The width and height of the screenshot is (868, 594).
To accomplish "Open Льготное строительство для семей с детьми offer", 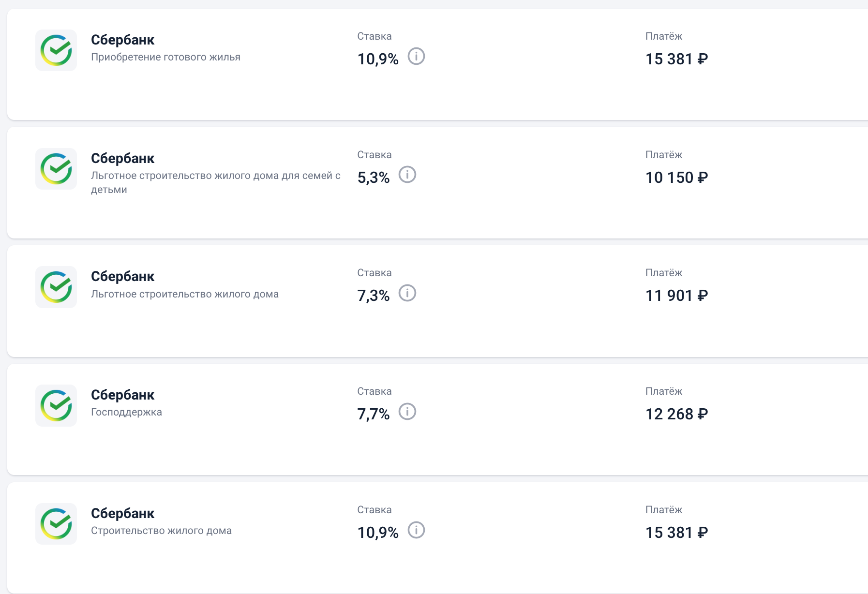I will 215,176.
